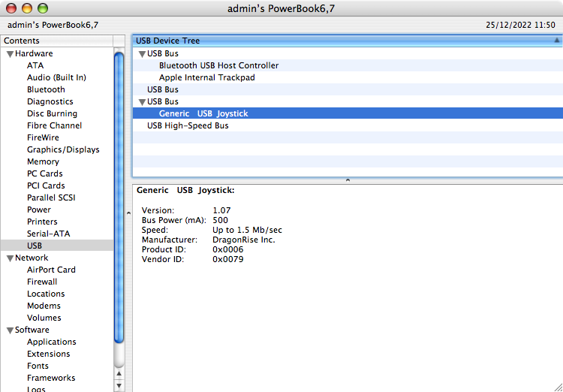Click the Network section label
Screen dimensions: 563x392
click(32, 258)
